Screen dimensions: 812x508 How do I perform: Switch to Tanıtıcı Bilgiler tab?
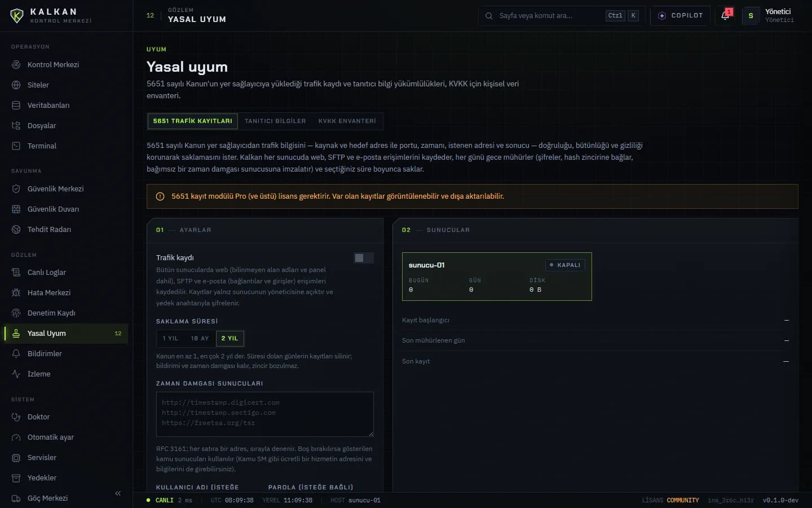point(275,121)
